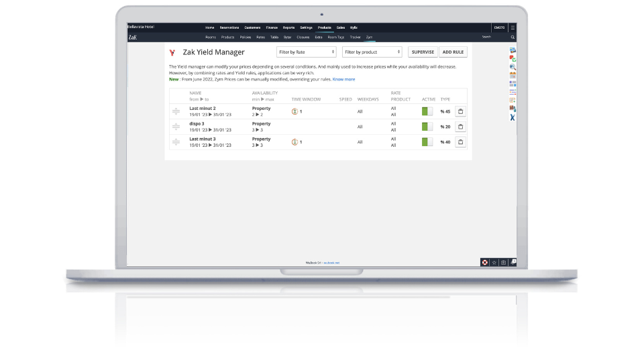Delete the Last minut 2 rule
This screenshot has width=644, height=362.
[460, 111]
